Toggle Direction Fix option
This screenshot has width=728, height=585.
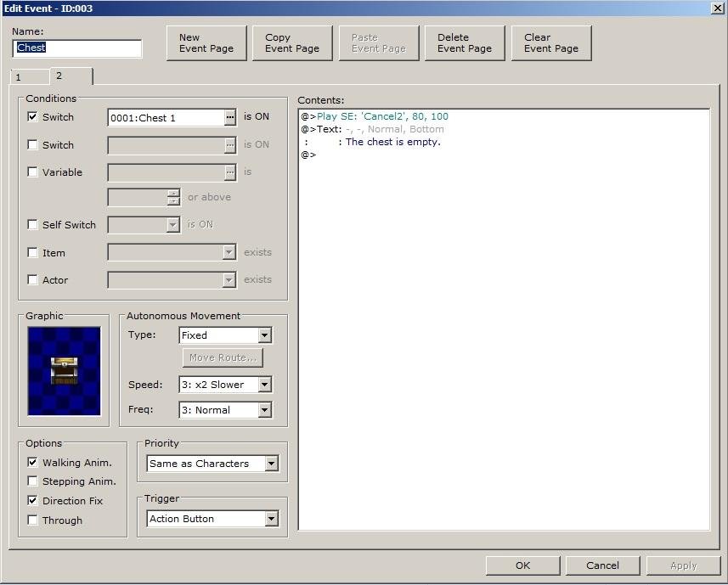click(32, 501)
